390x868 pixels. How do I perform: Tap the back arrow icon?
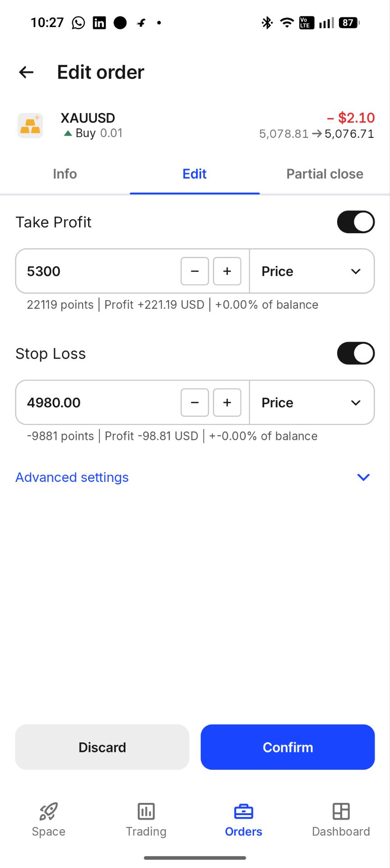26,72
